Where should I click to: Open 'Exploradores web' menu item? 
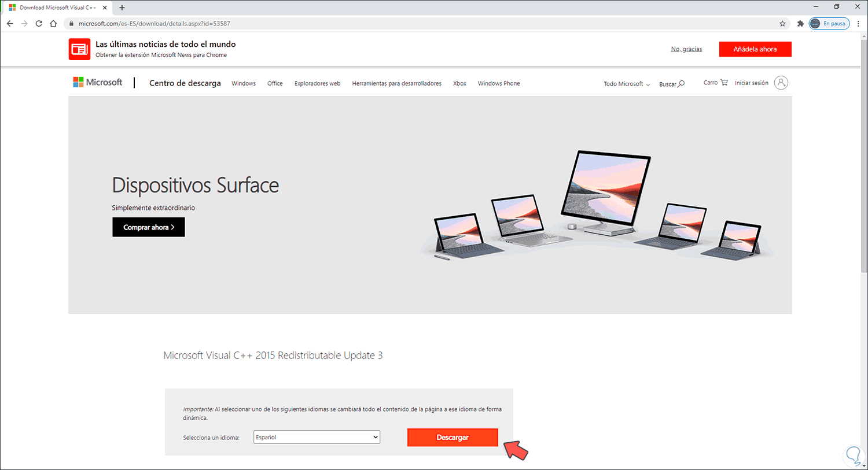point(317,83)
